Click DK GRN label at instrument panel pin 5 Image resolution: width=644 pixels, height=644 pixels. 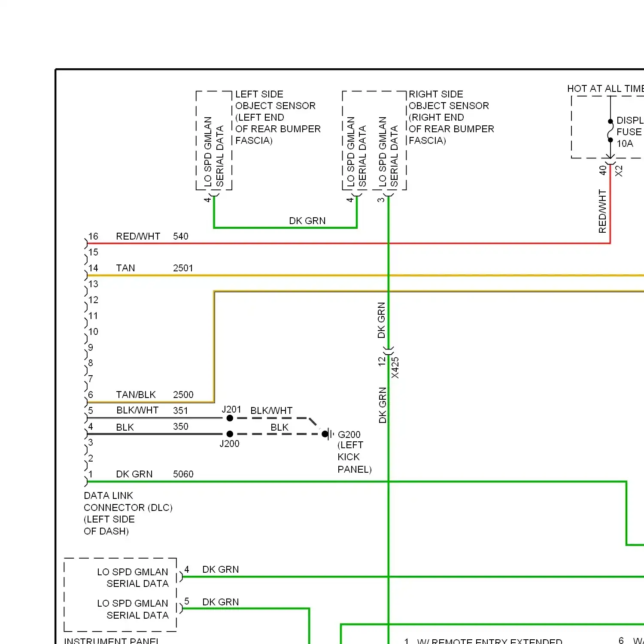(220, 602)
